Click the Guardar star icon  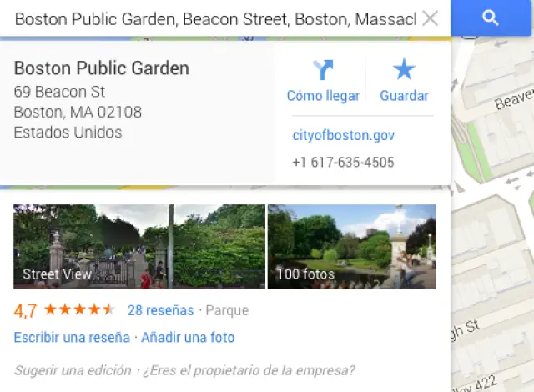(404, 69)
